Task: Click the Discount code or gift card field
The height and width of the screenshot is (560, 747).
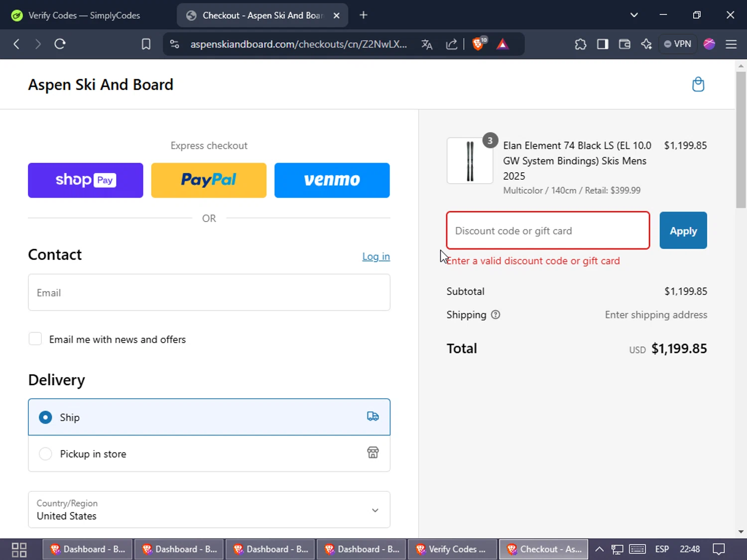Action: (548, 230)
